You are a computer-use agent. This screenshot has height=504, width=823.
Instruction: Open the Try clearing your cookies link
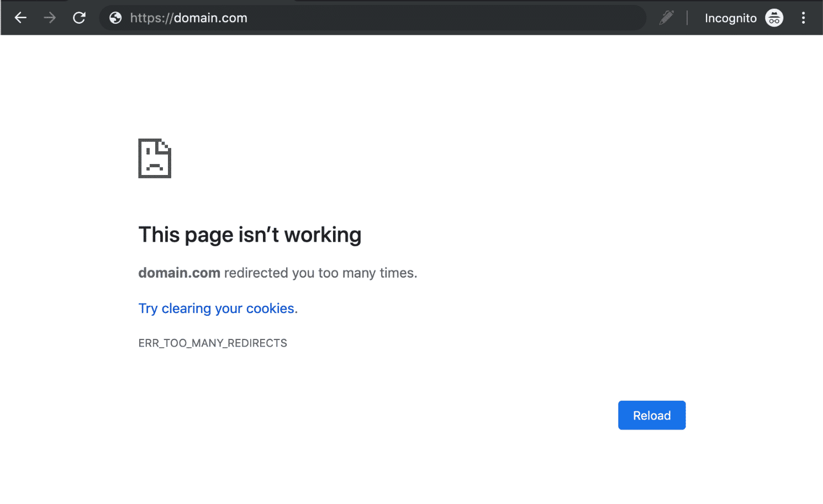tap(216, 308)
